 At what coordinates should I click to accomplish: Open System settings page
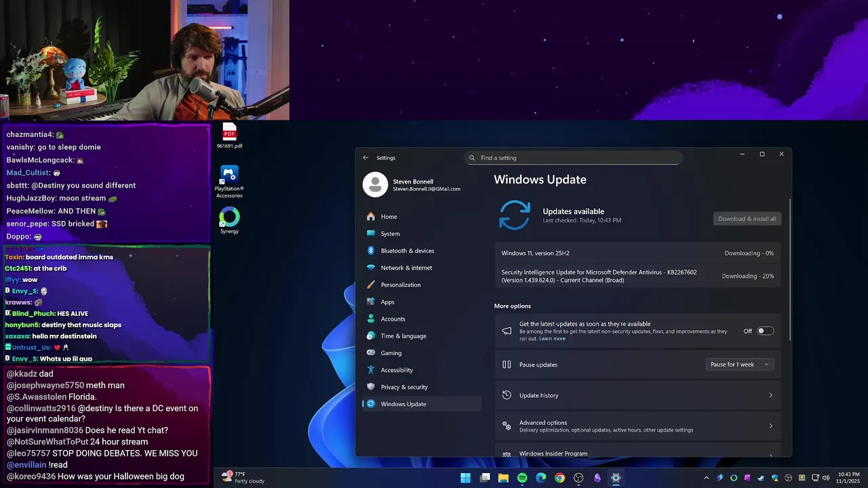[x=421, y=234]
